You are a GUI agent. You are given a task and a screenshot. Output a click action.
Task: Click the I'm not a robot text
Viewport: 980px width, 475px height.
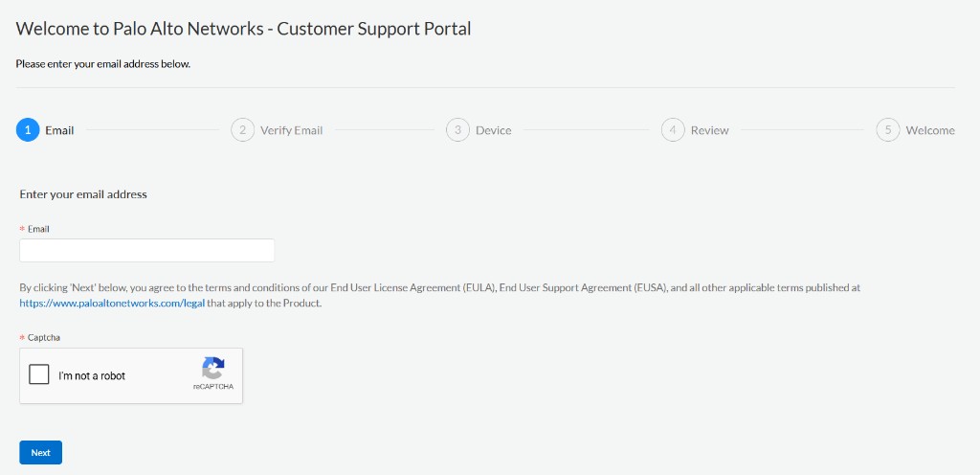(x=92, y=375)
